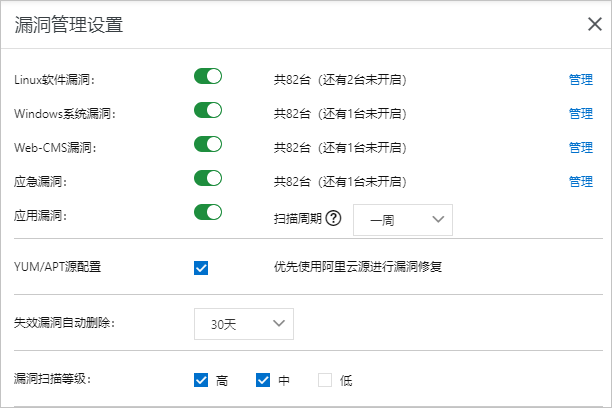Toggle the Windows系统漏洞 switch
Image resolution: width=612 pixels, height=408 pixels.
pyautogui.click(x=208, y=110)
